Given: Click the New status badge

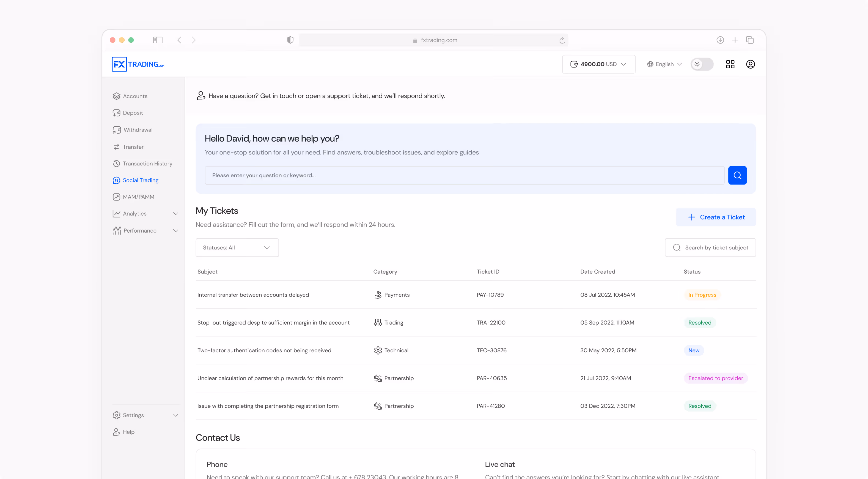Looking at the screenshot, I should 694,350.
